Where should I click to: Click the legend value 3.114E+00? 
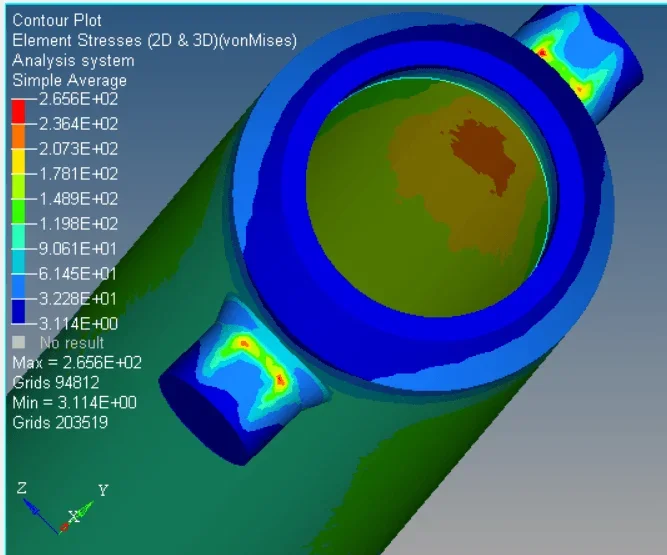79,324
